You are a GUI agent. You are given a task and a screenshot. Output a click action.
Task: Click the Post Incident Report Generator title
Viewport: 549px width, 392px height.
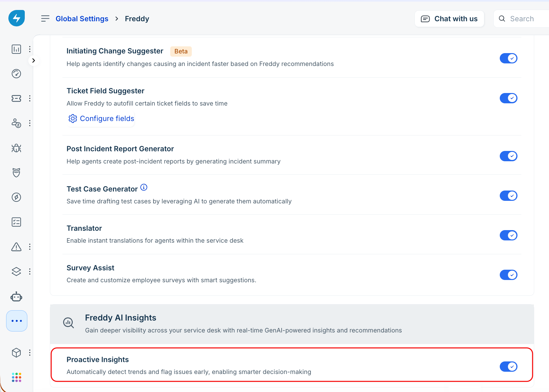120,149
